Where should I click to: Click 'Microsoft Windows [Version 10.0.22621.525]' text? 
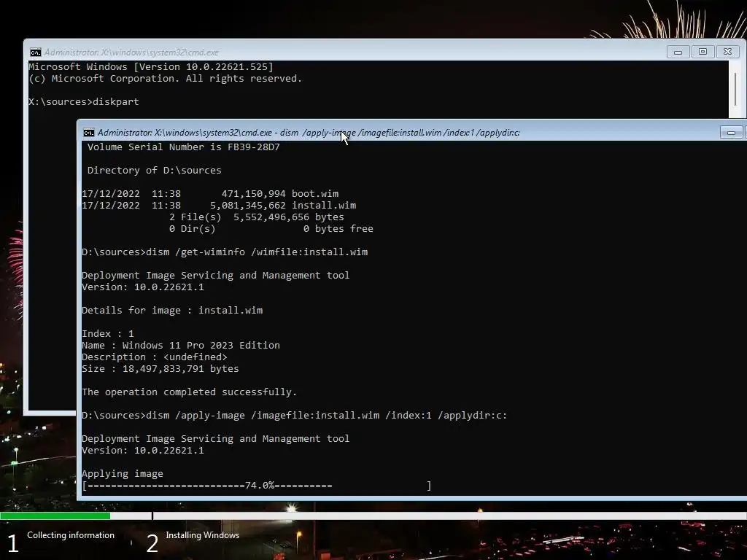pyautogui.click(x=151, y=67)
